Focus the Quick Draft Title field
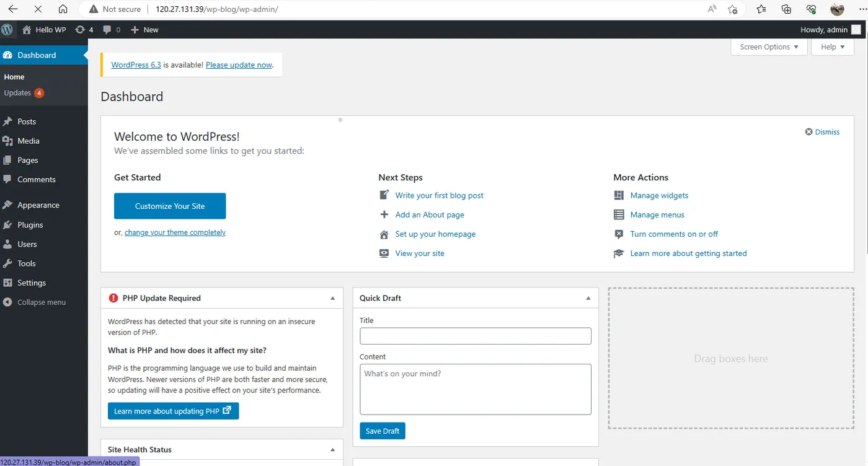Viewport: 868px width, 466px height. (476, 336)
